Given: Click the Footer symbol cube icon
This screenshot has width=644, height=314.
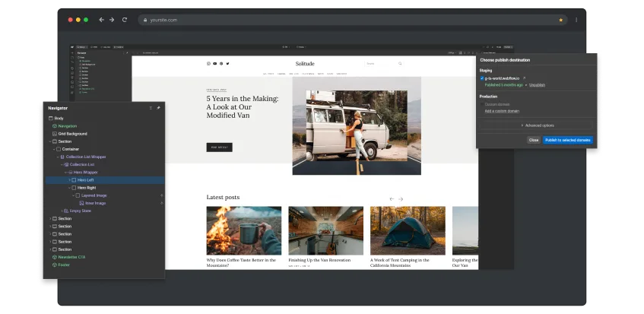Looking at the screenshot, I should click(x=54, y=265).
